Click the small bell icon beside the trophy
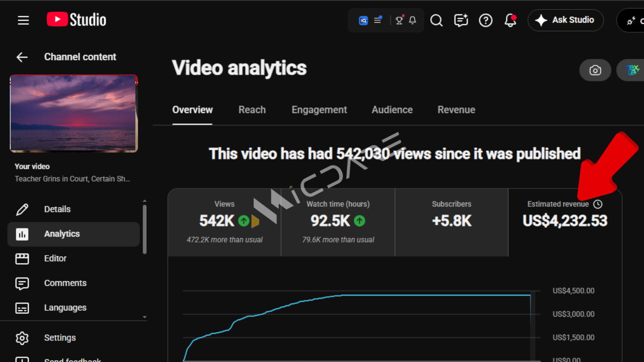Viewport: 644px width, 362px height. point(413,20)
